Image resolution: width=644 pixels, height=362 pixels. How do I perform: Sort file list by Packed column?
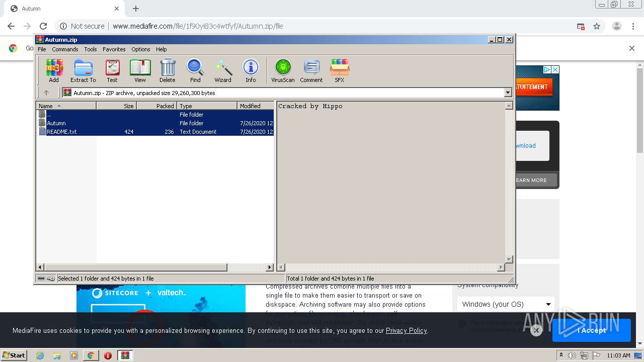(156, 106)
